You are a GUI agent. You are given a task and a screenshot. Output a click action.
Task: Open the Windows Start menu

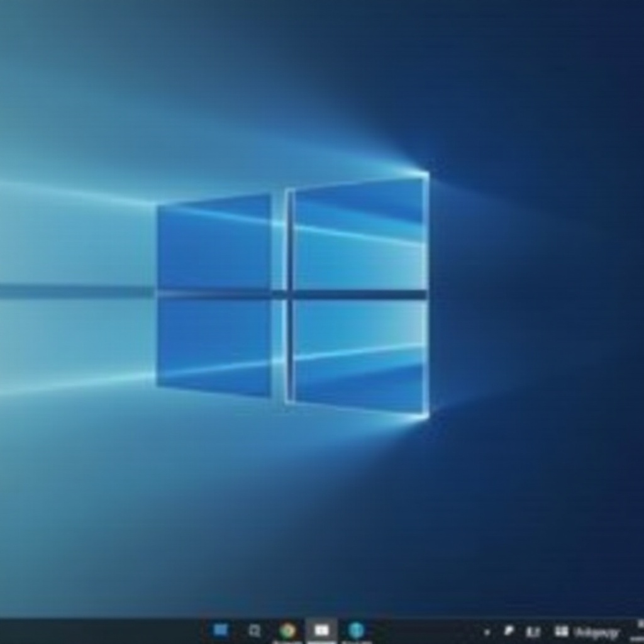221,630
